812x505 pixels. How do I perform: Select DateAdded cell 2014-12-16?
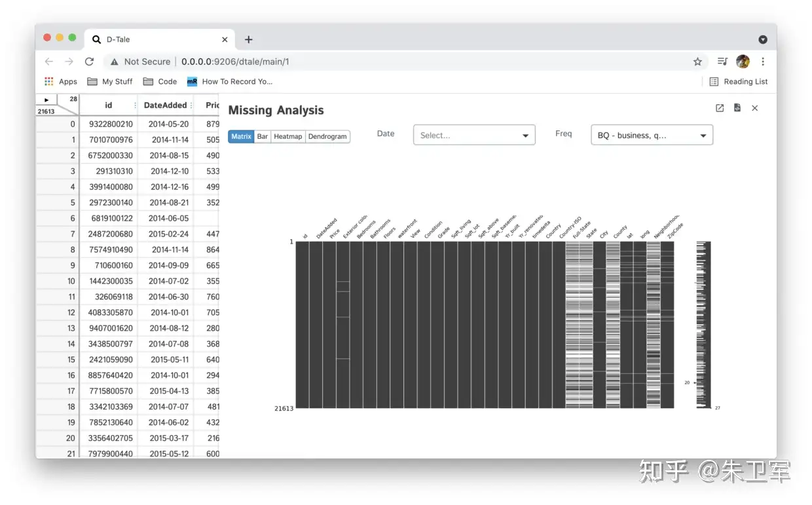pos(166,187)
